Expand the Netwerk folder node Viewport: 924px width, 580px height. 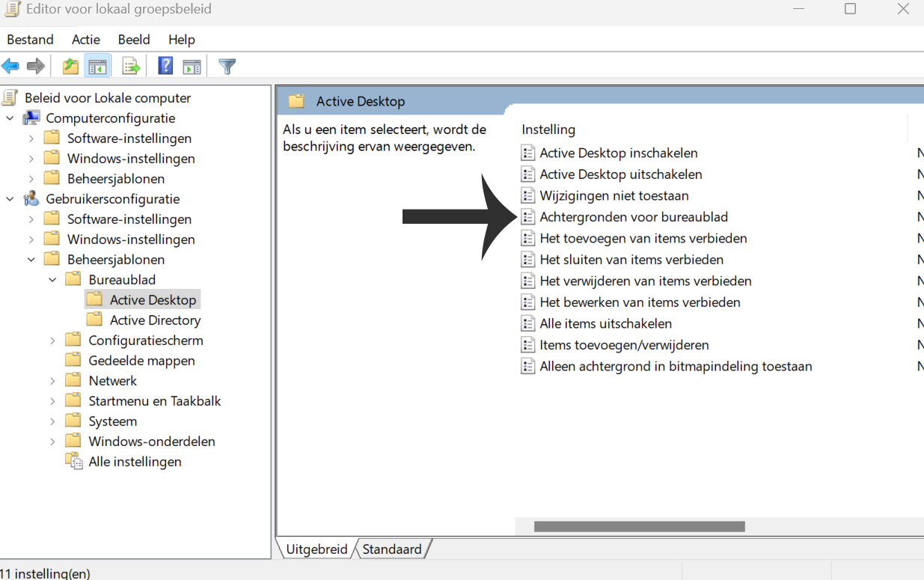pos(52,381)
